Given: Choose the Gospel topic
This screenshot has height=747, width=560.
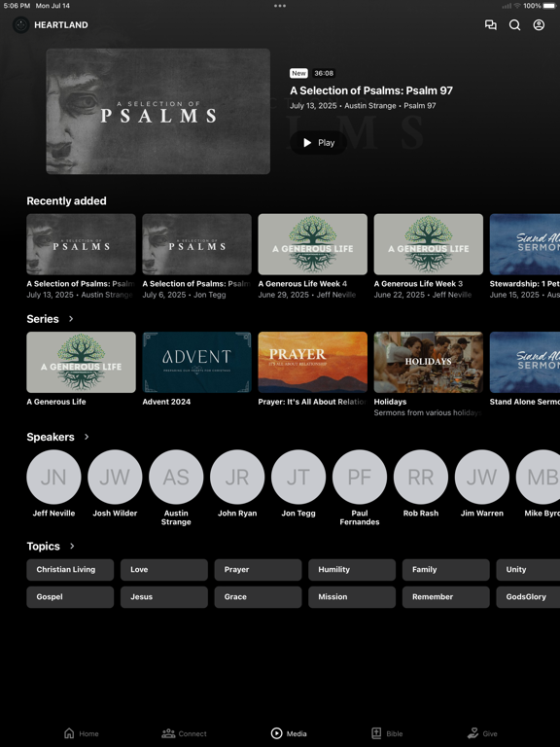Looking at the screenshot, I should pyautogui.click(x=70, y=597).
